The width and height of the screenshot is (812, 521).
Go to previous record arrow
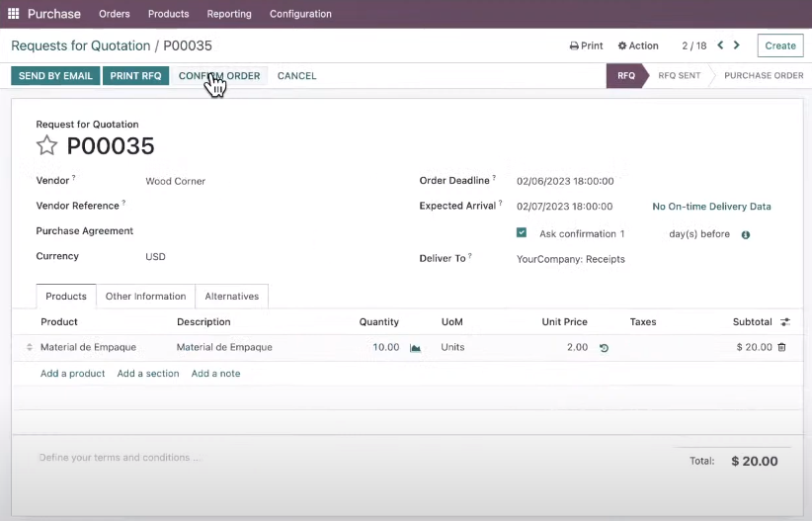720,45
